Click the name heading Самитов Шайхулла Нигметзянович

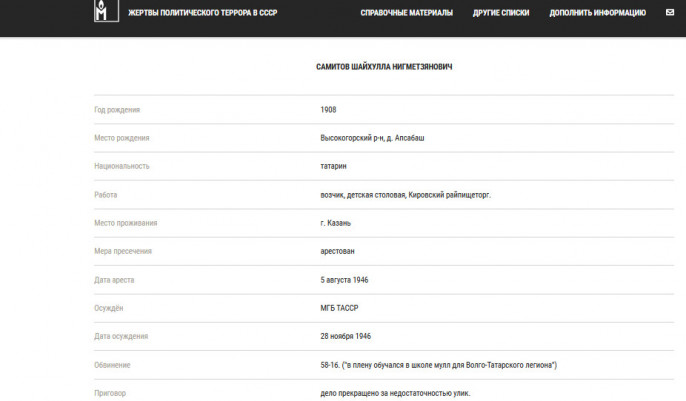click(384, 67)
